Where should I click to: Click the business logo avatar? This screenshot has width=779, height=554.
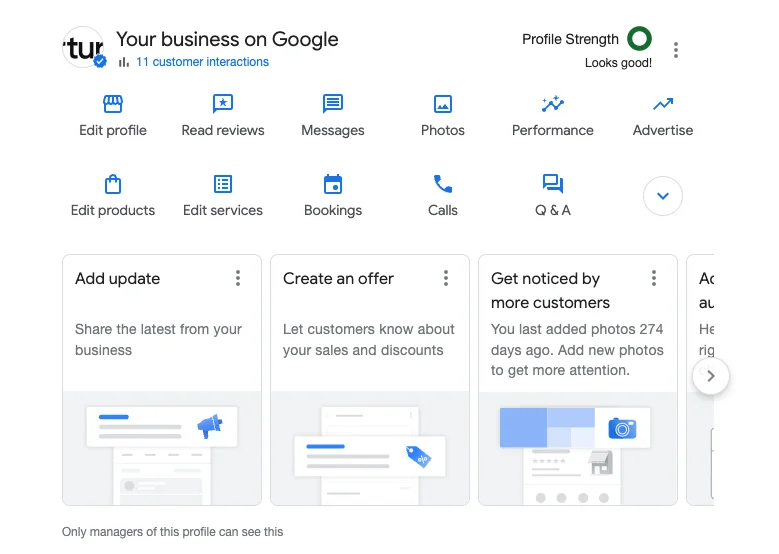coord(83,48)
